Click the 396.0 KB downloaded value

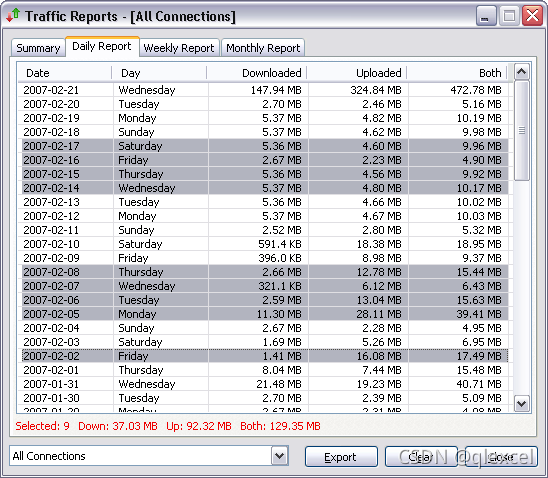pyautogui.click(x=280, y=258)
